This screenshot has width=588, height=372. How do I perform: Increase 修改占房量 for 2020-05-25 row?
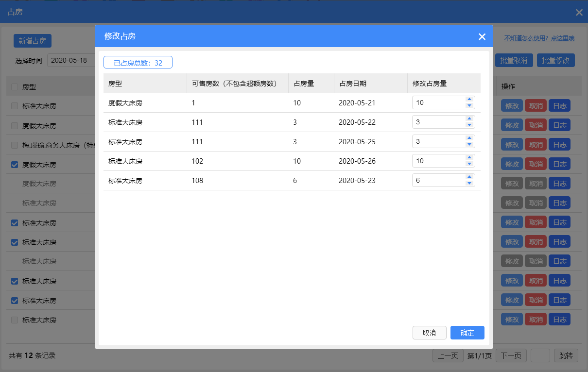[469, 138]
